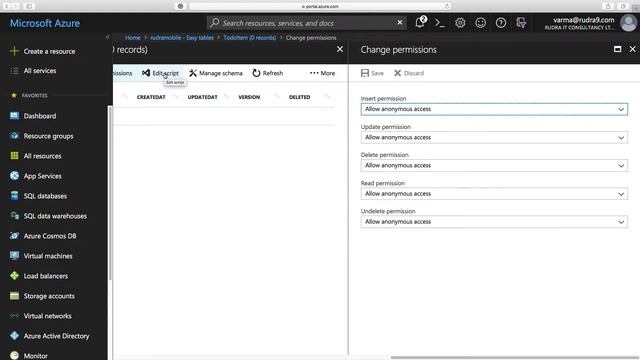Viewport: 640px width, 360px height.
Task: Open the notifications bell icon
Action: point(420,23)
